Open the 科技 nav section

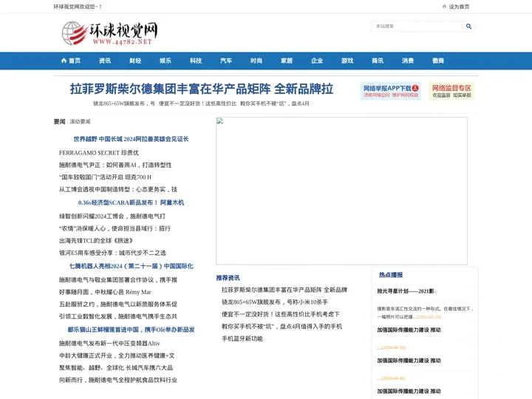point(196,61)
